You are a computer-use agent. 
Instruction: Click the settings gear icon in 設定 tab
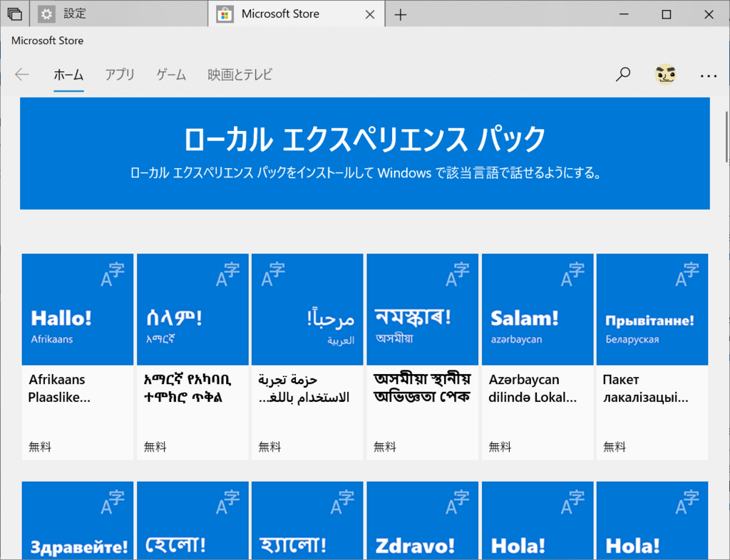click(x=46, y=14)
